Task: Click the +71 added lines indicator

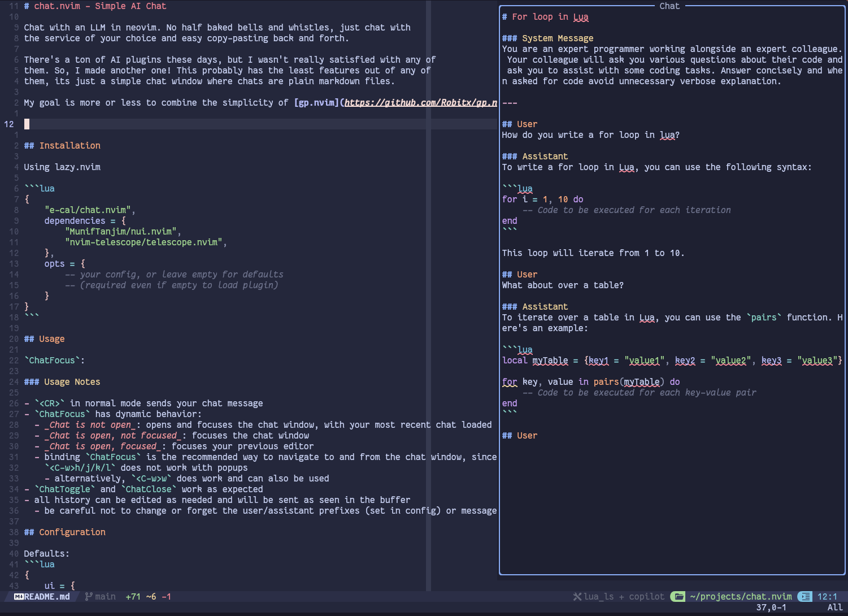Action: 133,597
